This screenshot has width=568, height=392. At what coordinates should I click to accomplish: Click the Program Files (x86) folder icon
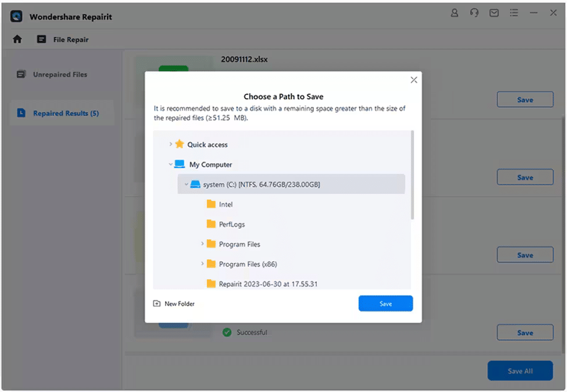211,264
